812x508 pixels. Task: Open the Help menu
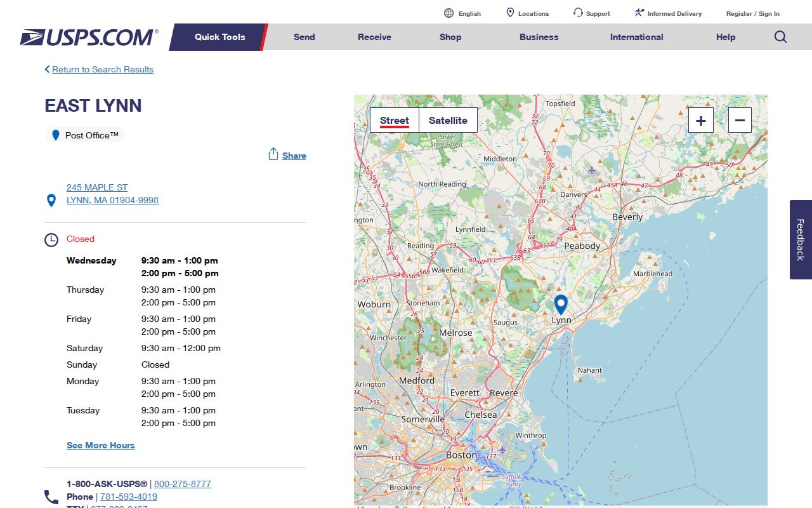tap(726, 37)
